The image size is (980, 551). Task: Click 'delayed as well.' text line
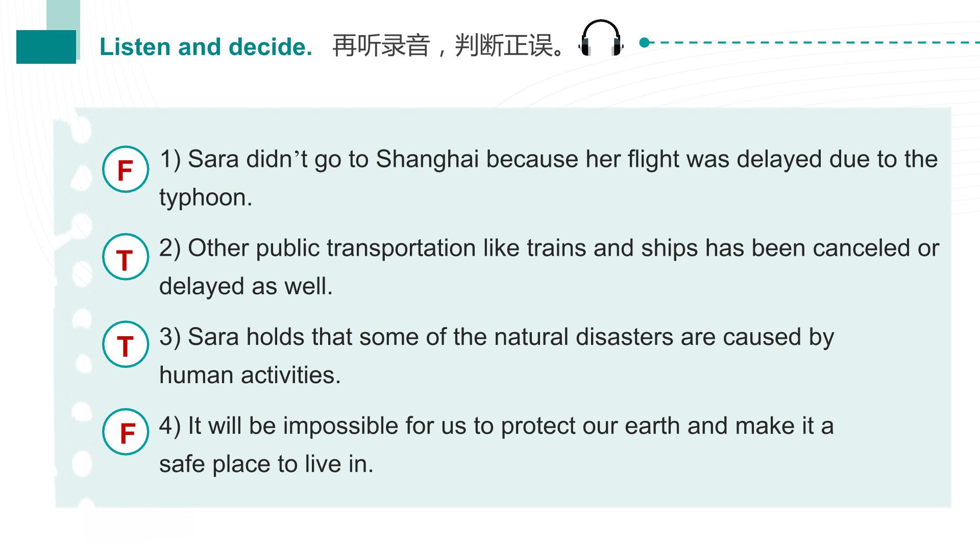246,286
